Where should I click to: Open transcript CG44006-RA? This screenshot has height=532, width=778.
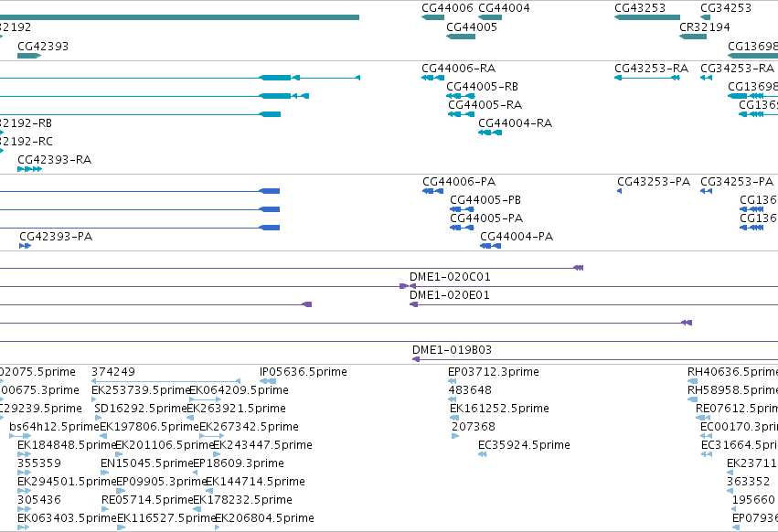(x=458, y=69)
